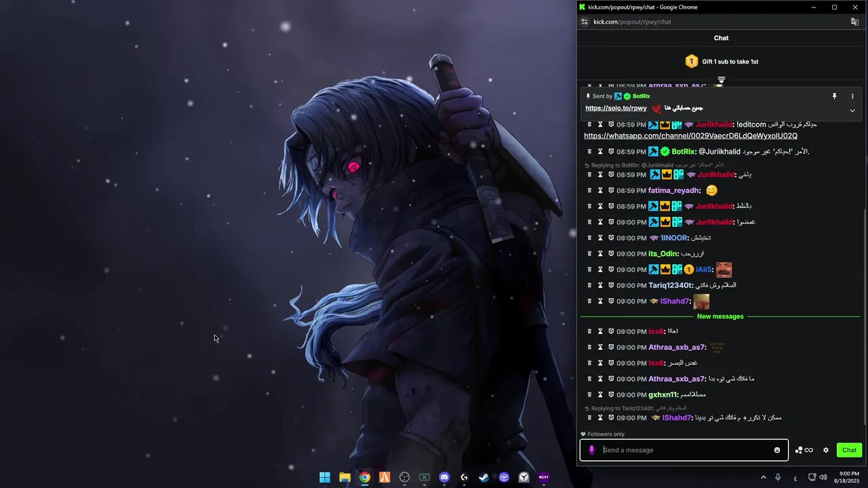
Task: Open gxhxn11's user card
Action: (663, 394)
